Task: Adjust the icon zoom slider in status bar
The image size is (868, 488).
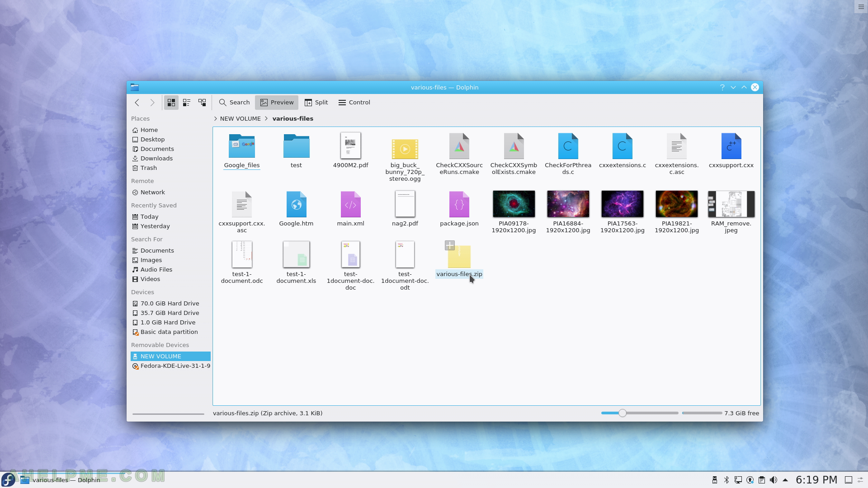Action: pyautogui.click(x=640, y=413)
